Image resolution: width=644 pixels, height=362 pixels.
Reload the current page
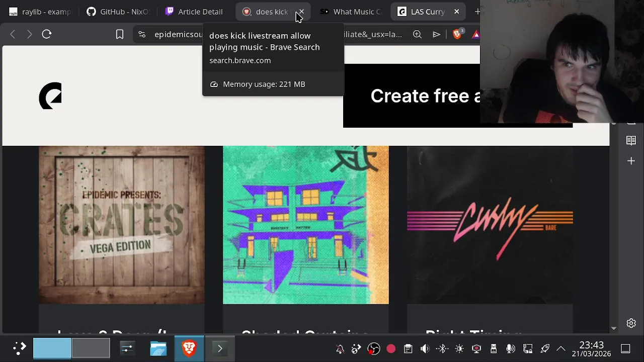[x=47, y=34]
